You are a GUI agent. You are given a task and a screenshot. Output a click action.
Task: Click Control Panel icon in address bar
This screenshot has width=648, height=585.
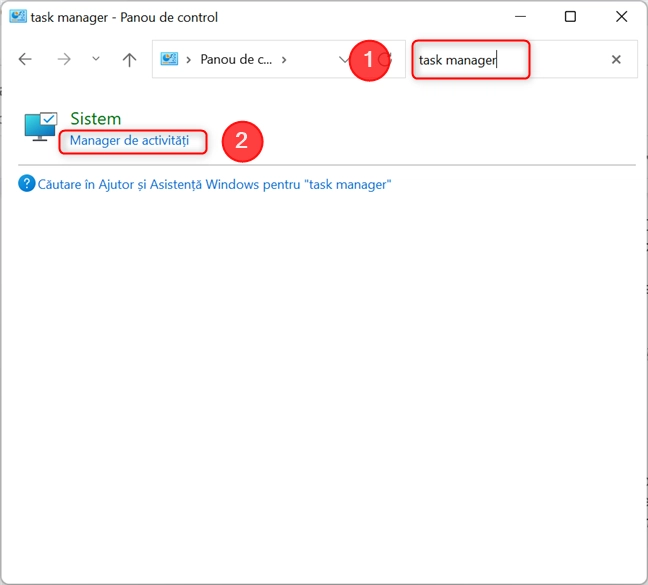click(x=169, y=59)
